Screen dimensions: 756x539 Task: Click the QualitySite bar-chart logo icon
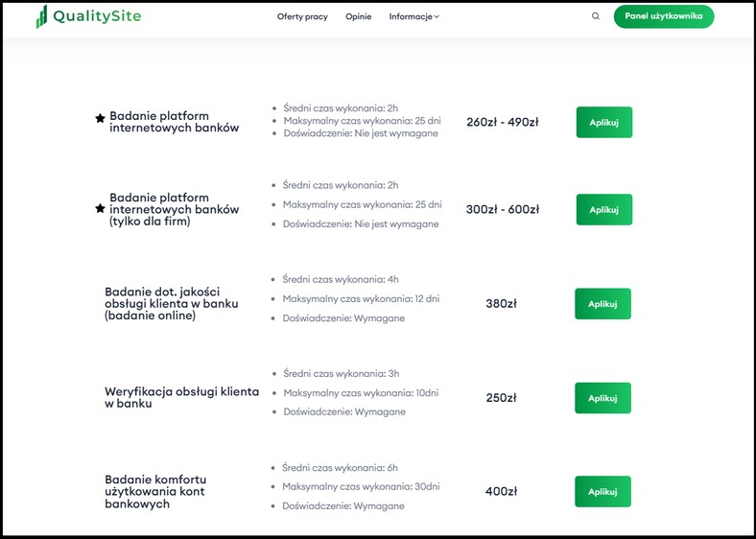(41, 16)
